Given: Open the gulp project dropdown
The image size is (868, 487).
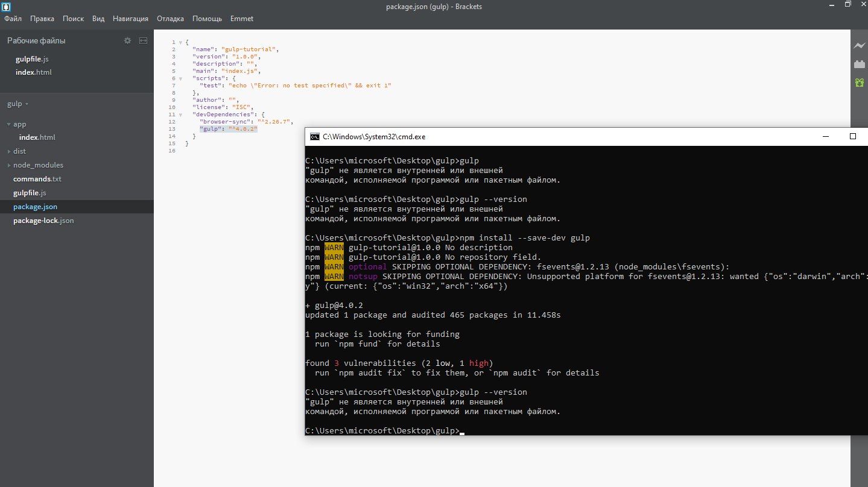Looking at the screenshot, I should point(18,104).
